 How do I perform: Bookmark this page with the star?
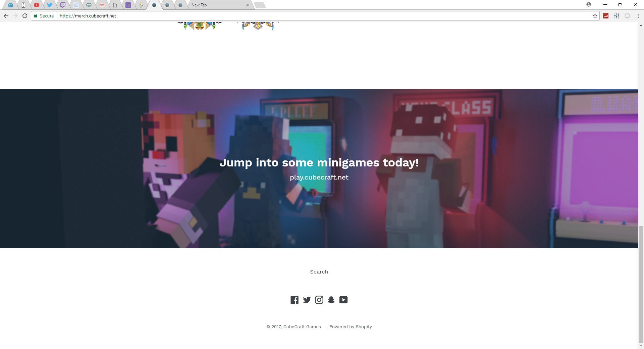click(595, 16)
